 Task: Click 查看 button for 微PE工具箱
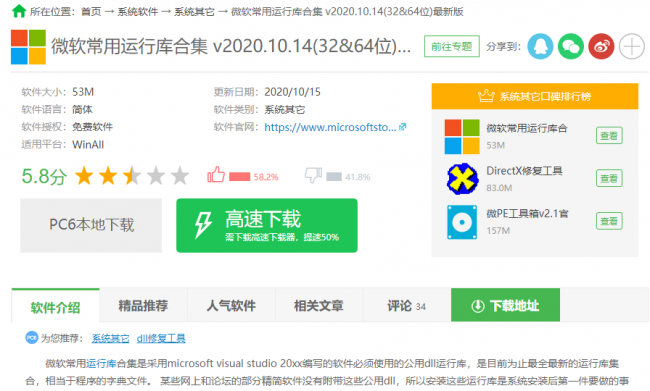pyautogui.click(x=609, y=221)
